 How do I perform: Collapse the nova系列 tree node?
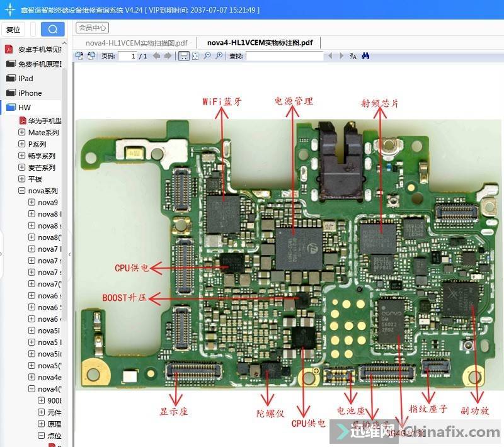[22, 191]
